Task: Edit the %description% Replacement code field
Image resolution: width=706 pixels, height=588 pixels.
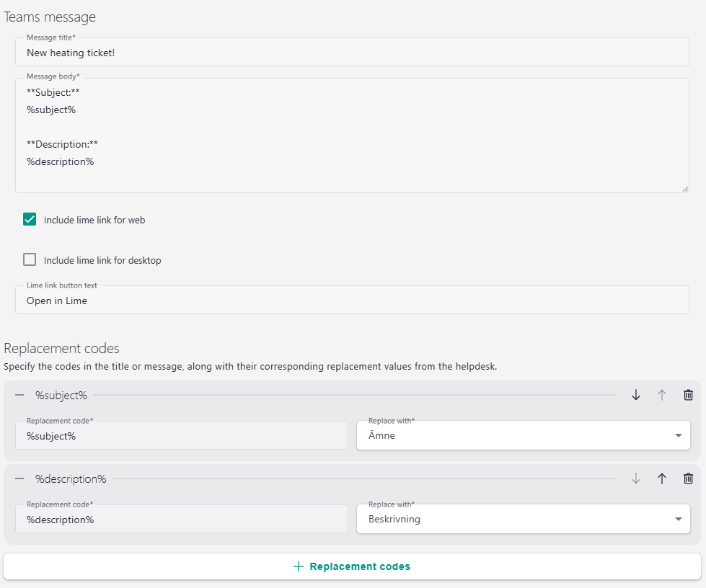Action: pyautogui.click(x=182, y=519)
